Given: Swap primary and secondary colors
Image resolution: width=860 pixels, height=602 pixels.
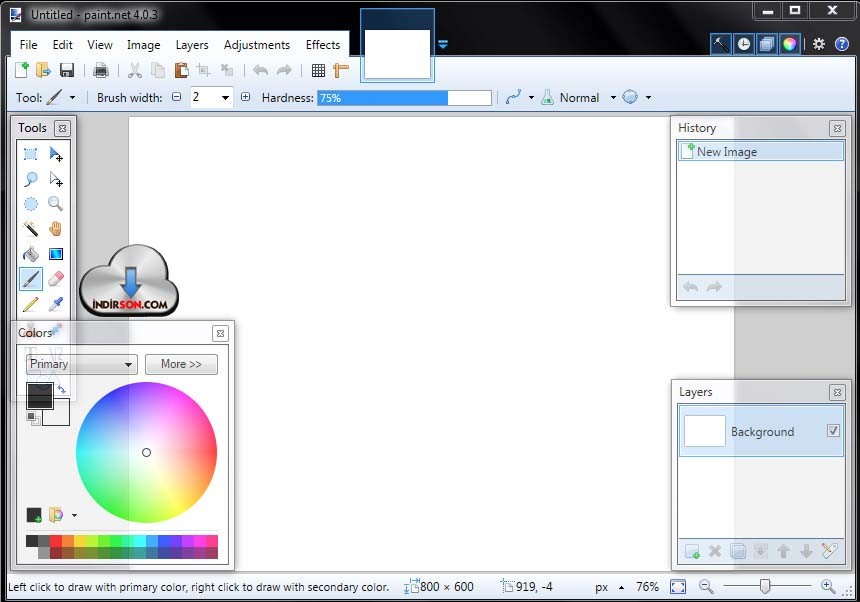Looking at the screenshot, I should 62,389.
